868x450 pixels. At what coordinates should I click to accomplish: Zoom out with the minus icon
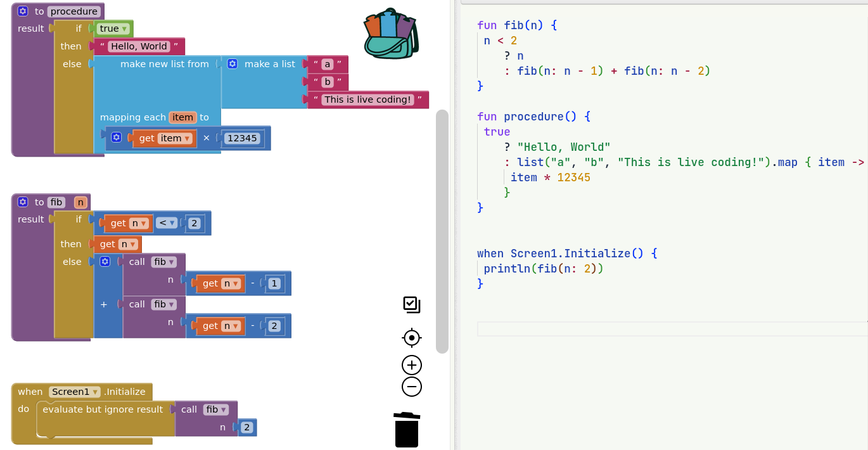[412, 387]
